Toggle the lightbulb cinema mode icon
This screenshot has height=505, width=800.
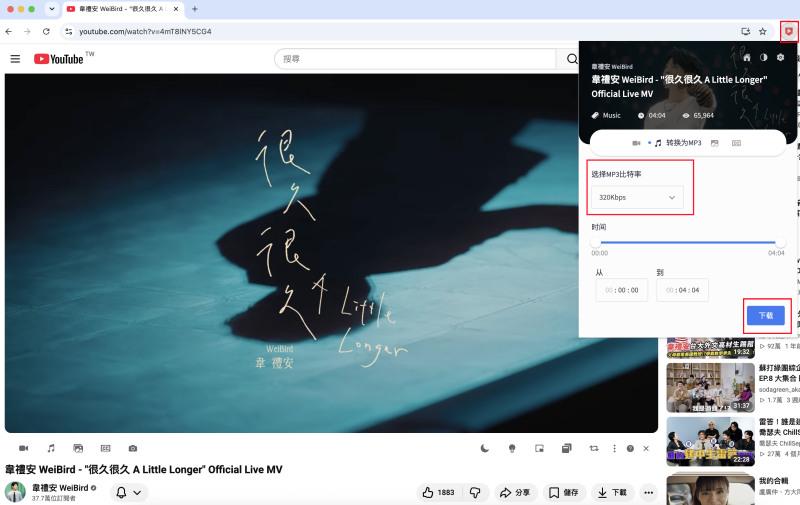coord(512,448)
